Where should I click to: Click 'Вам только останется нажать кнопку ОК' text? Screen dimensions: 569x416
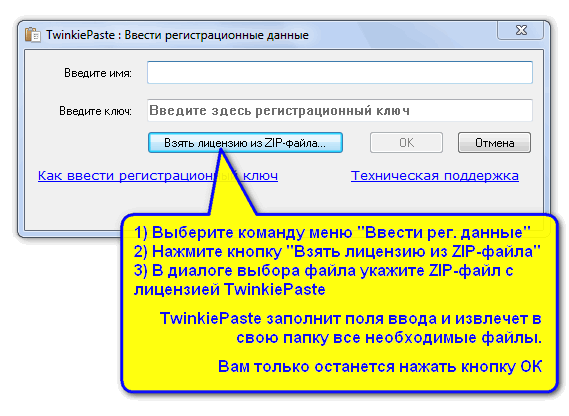pos(380,366)
